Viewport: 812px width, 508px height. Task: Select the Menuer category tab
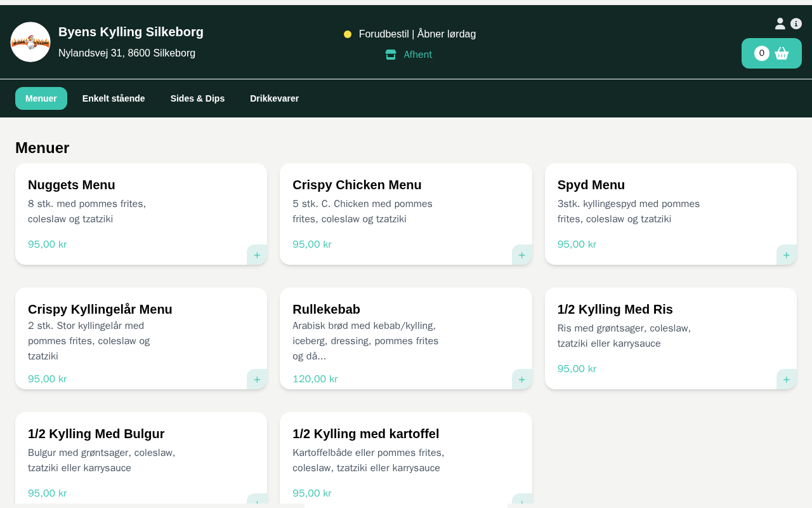(41, 98)
